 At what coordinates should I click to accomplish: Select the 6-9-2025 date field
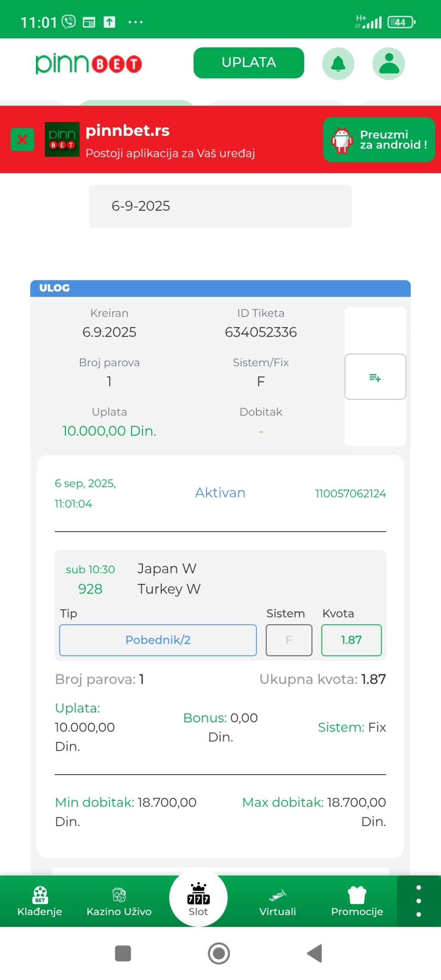tap(220, 206)
